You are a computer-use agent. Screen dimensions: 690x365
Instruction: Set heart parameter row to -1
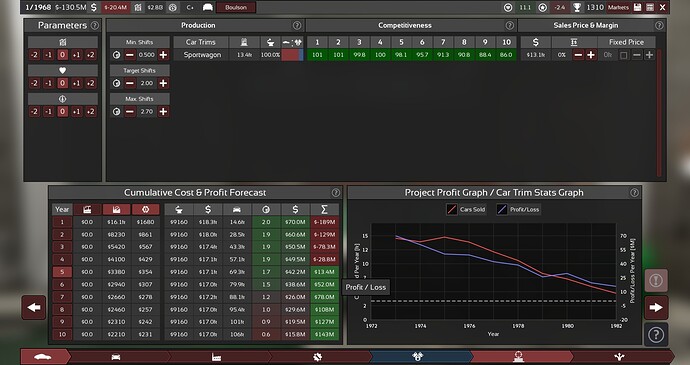pos(48,83)
